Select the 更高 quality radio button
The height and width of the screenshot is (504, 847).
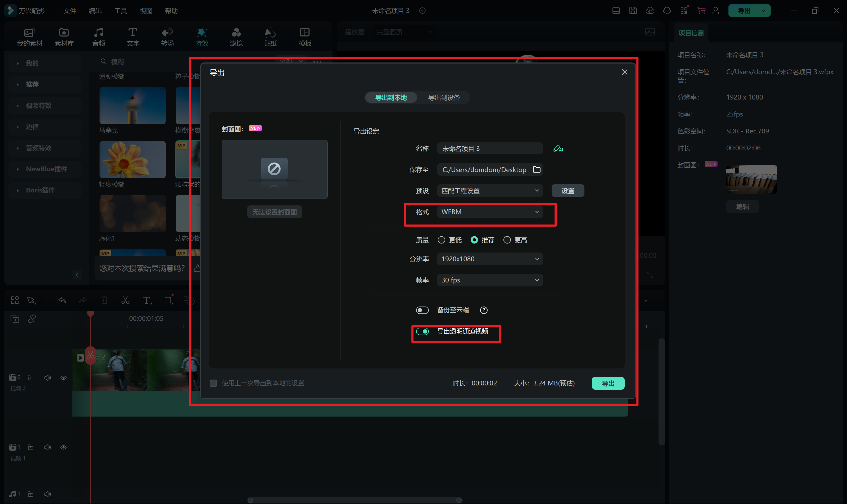tap(507, 240)
